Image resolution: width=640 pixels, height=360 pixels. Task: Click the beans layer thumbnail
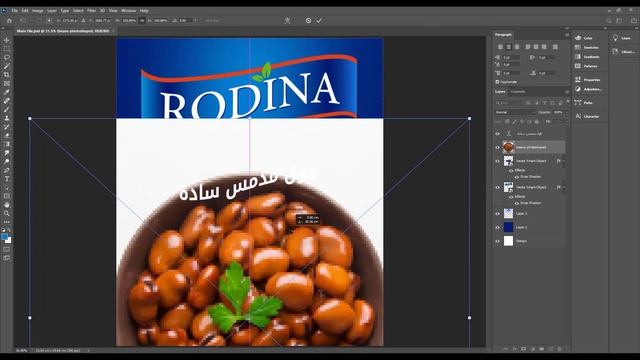coord(508,147)
